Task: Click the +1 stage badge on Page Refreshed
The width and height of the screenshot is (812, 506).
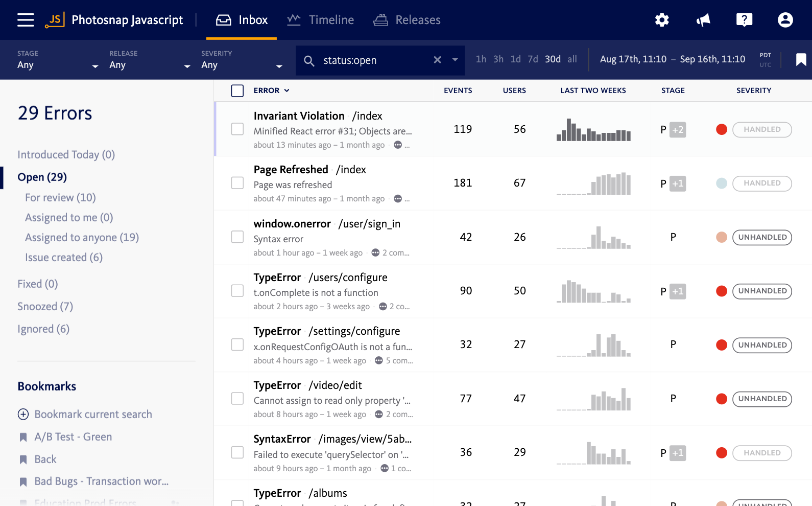Action: tap(678, 183)
